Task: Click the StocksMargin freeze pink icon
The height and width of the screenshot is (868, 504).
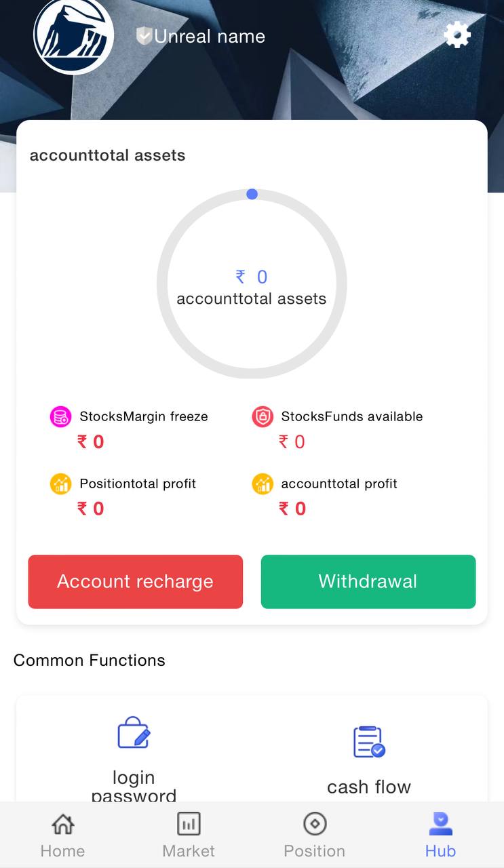Action: (61, 416)
